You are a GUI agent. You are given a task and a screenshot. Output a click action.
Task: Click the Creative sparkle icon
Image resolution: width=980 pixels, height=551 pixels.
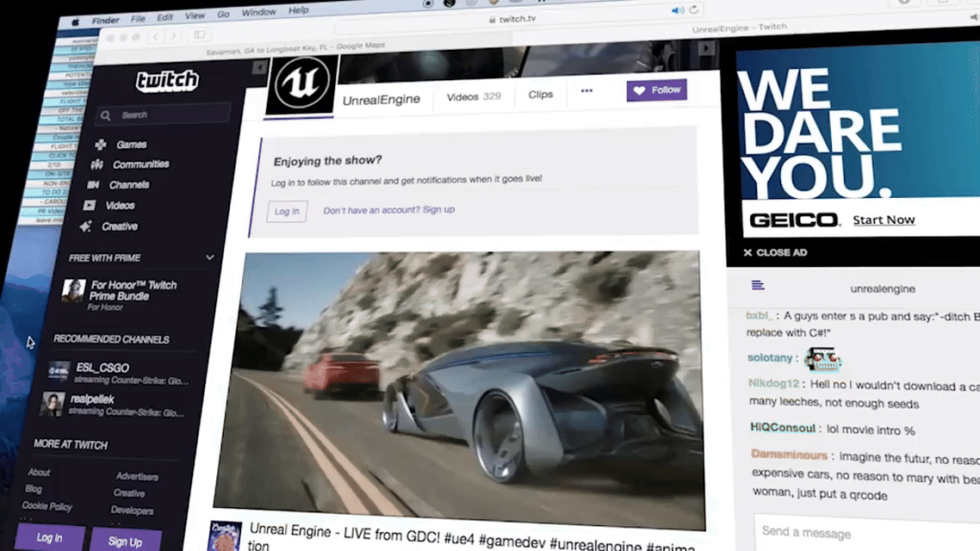(x=85, y=226)
